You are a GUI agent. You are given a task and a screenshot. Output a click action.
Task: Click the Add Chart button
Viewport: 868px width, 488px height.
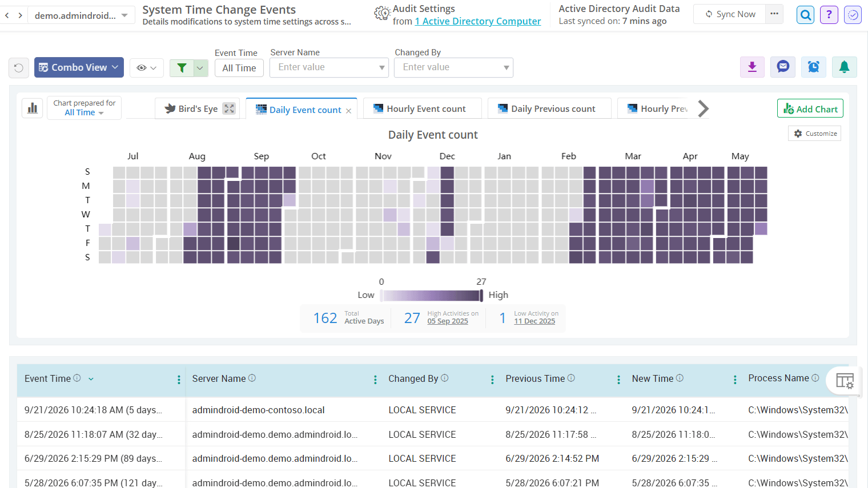pyautogui.click(x=810, y=108)
